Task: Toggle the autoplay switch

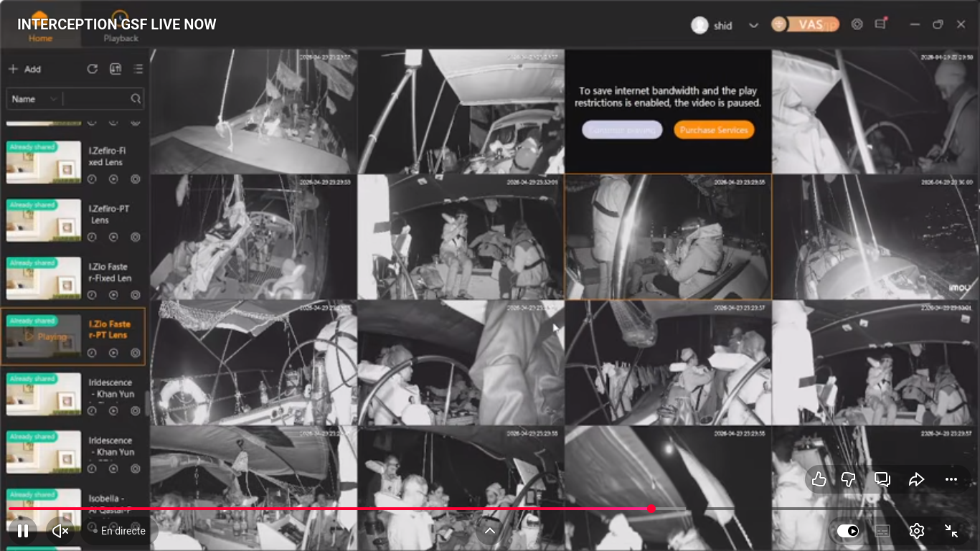Action: coord(848,531)
